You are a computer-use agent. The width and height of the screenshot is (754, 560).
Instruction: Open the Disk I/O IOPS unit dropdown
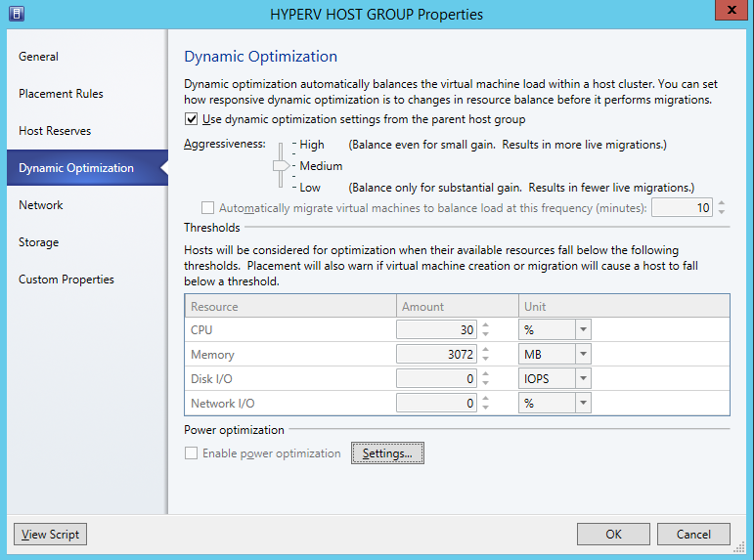(x=583, y=379)
